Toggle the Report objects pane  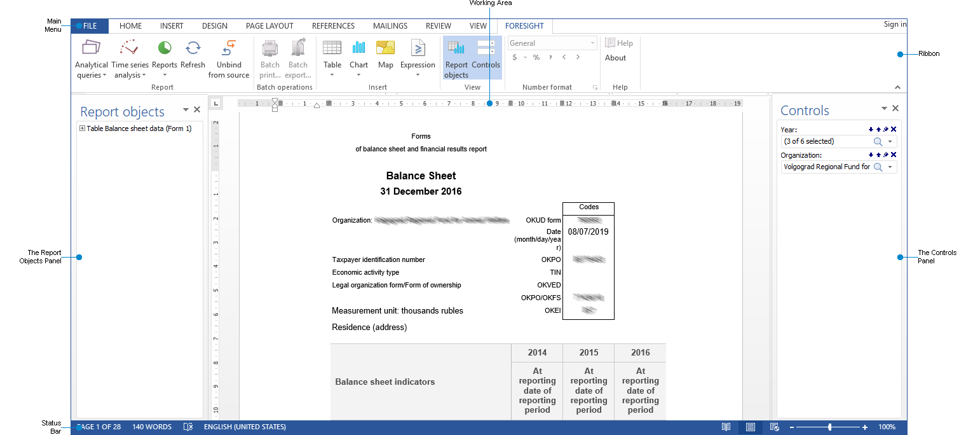(x=456, y=57)
